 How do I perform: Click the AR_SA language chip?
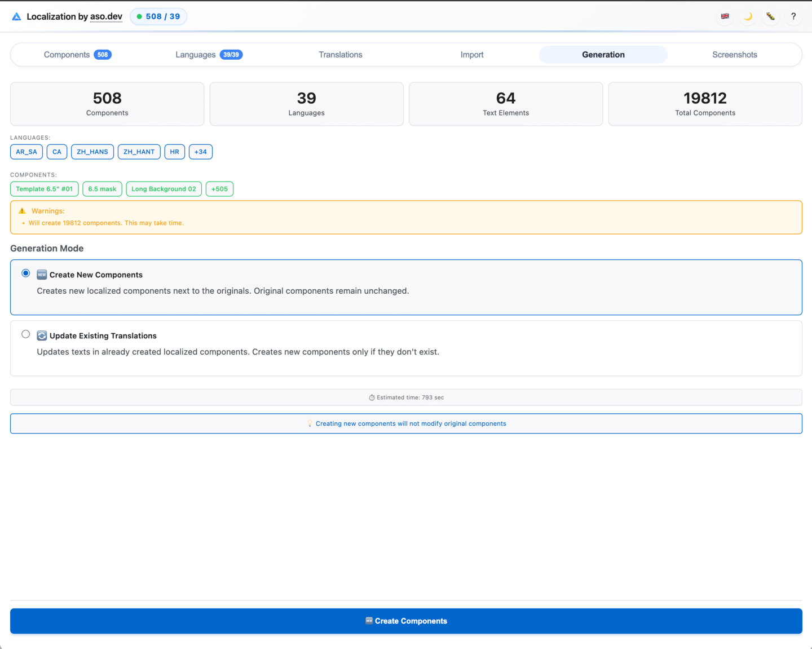(x=27, y=152)
